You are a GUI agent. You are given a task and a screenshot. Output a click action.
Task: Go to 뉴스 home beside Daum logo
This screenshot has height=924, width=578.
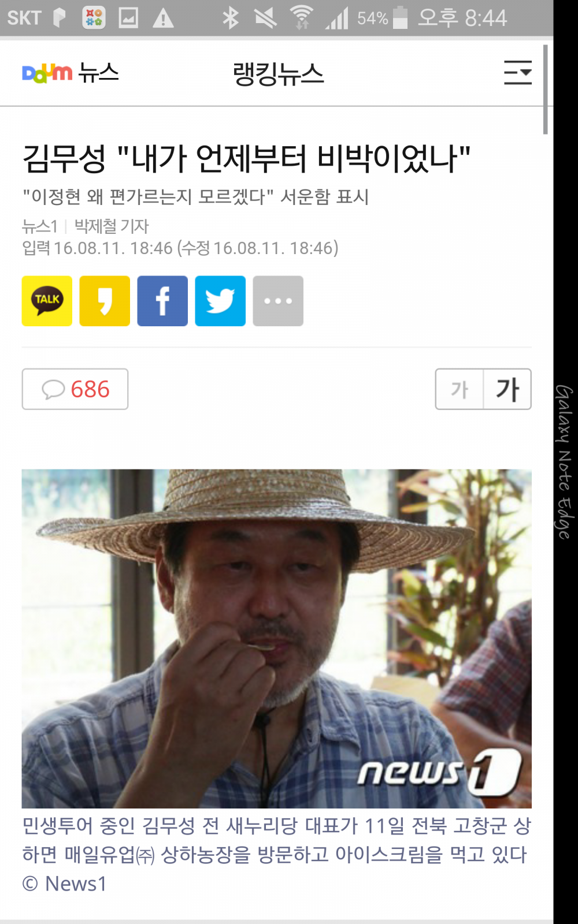[x=99, y=73]
